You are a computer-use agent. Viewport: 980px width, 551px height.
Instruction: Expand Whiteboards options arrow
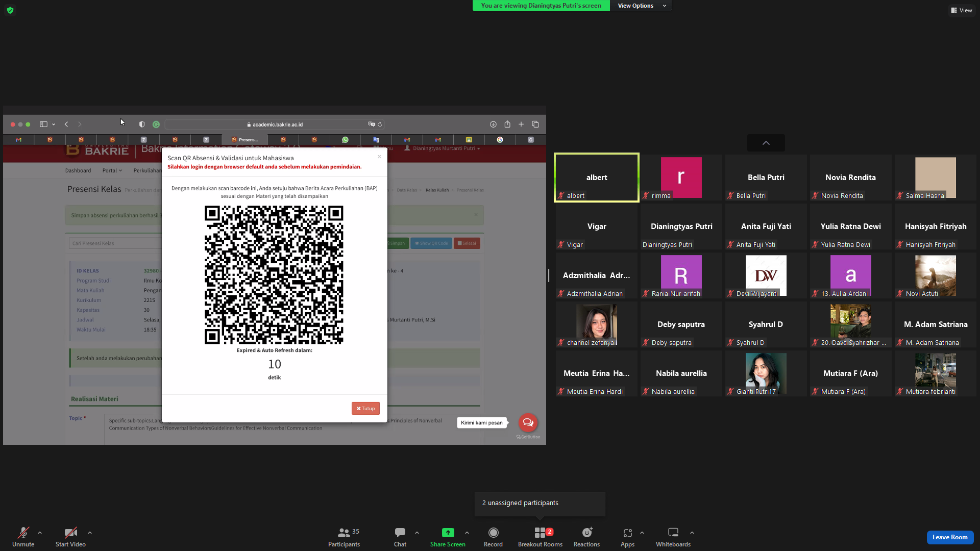point(692,533)
